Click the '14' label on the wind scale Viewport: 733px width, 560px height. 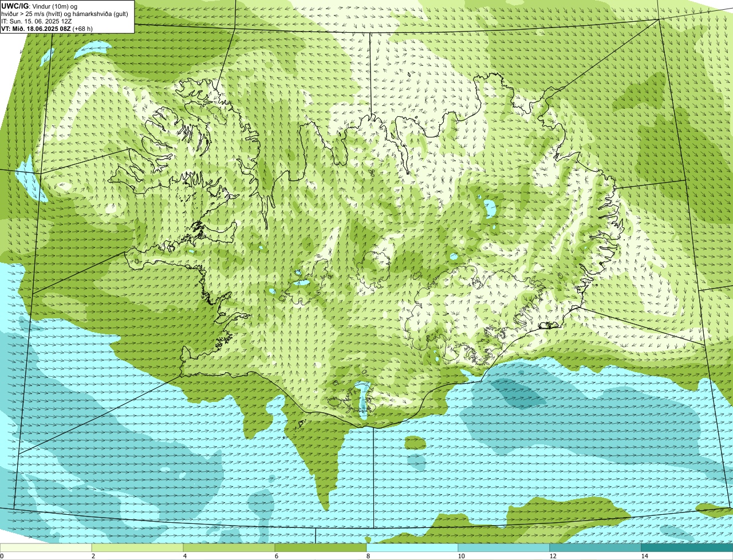point(644,556)
